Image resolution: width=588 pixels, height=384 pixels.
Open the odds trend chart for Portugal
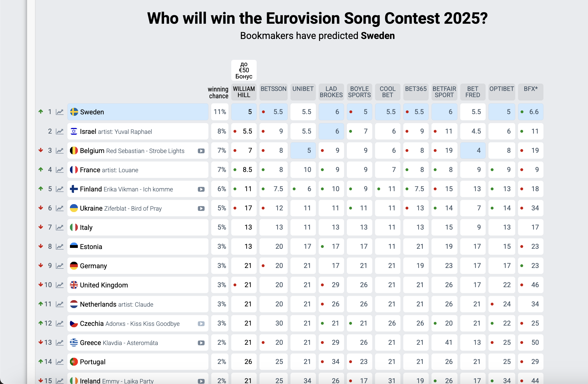tap(60, 362)
